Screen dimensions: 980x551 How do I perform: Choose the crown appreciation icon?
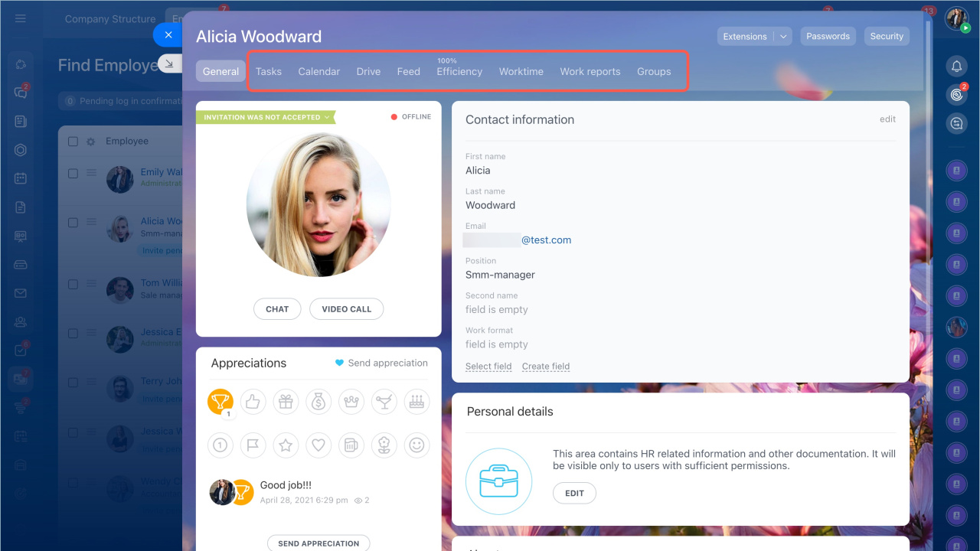(351, 401)
